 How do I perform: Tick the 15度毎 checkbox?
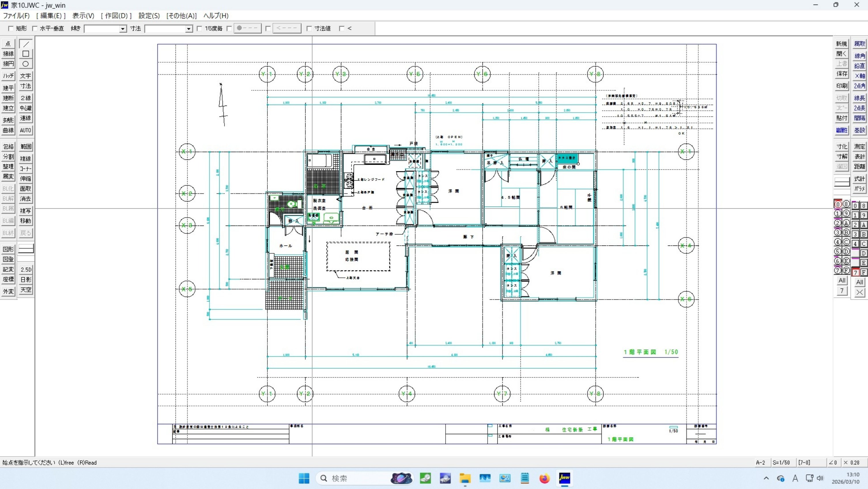coord(199,29)
